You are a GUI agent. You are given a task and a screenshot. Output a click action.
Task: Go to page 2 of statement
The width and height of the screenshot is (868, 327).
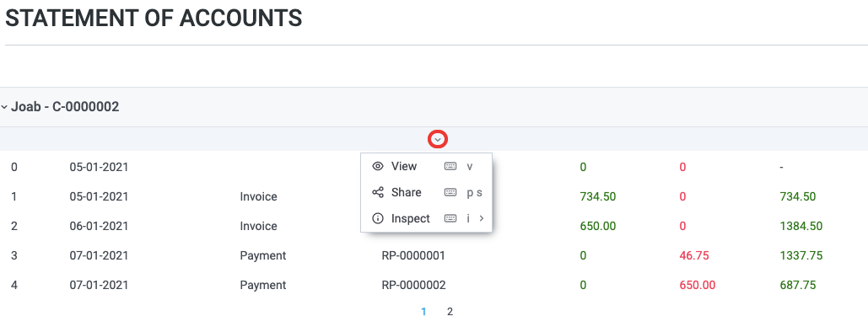coord(450,312)
